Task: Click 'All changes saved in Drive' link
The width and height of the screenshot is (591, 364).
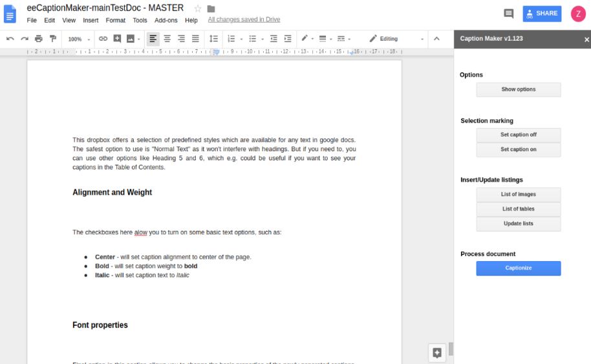Action: pos(244,19)
